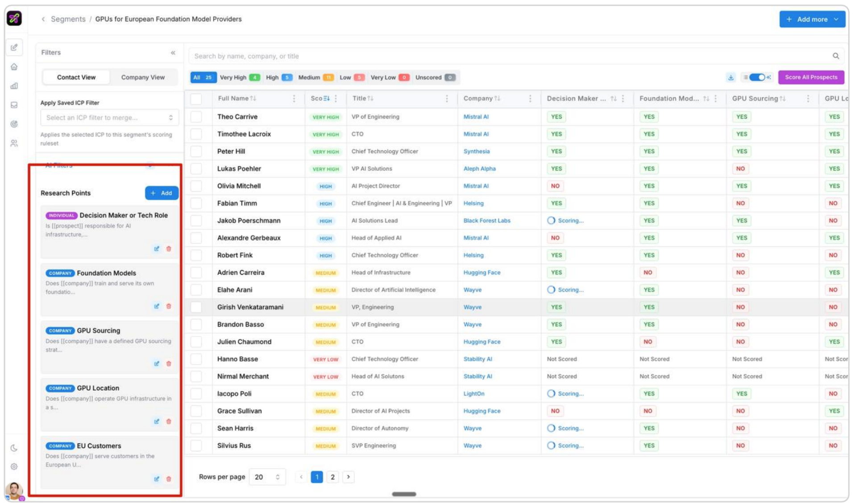
Task: Open the settings gear sidebar icon
Action: click(14, 467)
